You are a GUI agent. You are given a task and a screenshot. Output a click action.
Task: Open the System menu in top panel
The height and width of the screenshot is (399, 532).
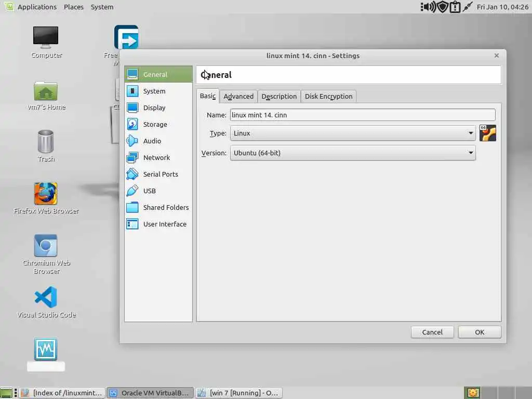[102, 7]
